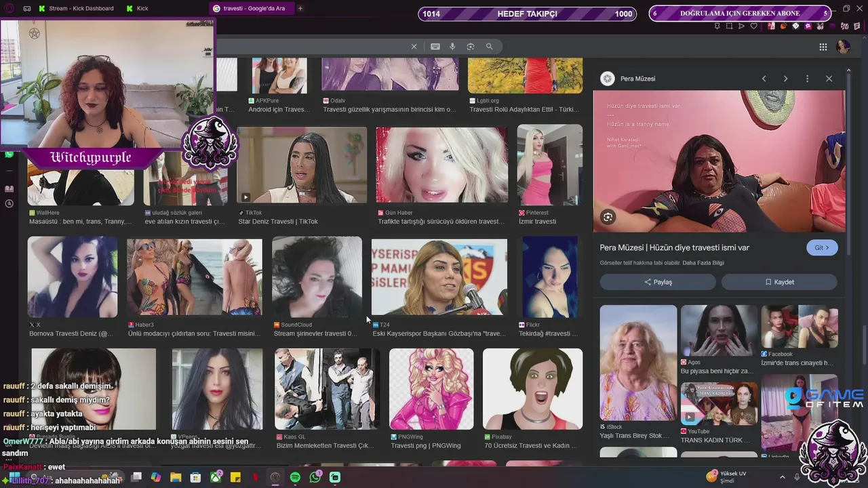Screen dimensions: 868x488
Task: Open the Facebook İzmir'de related image
Action: [x=800, y=327]
